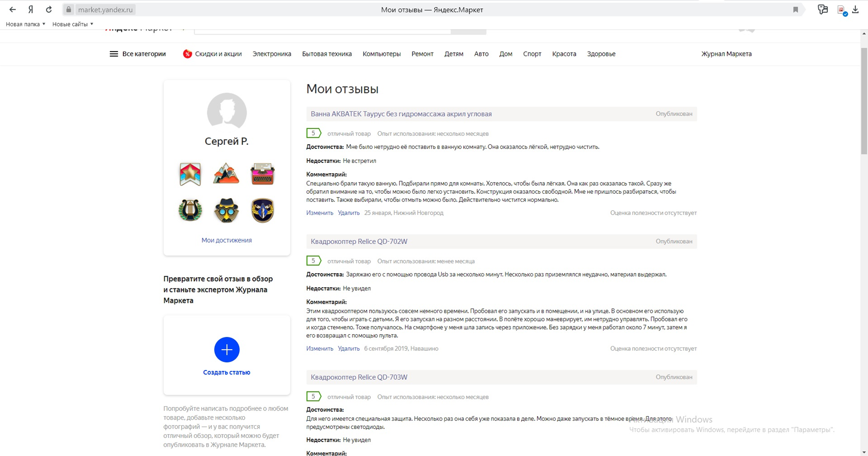The width and height of the screenshot is (868, 456).
Task: Reload the page with the refresh icon
Action: [49, 10]
